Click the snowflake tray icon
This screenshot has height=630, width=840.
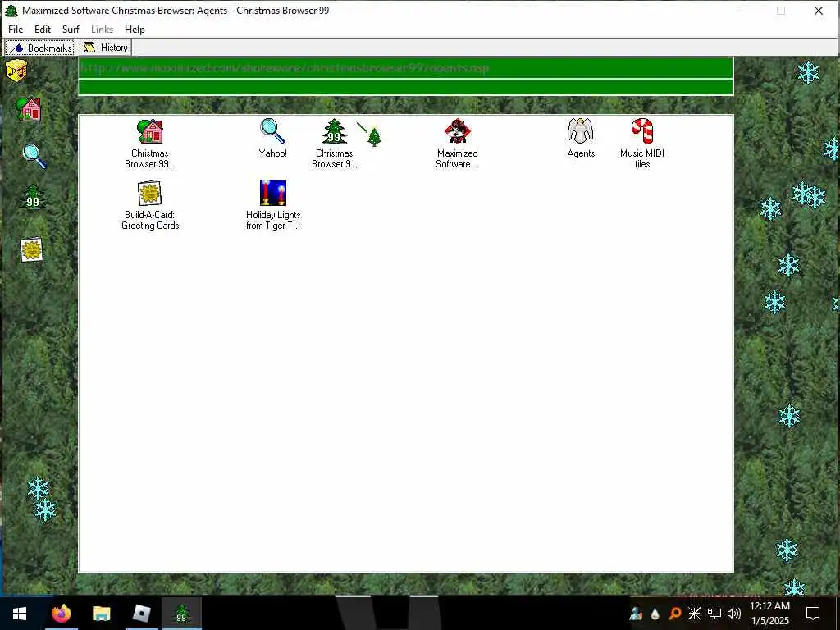694,614
